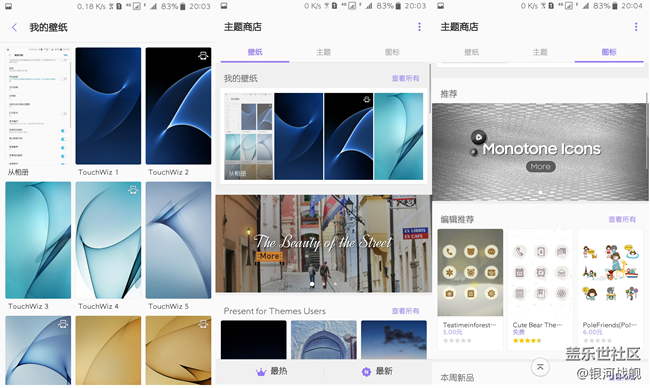Tap the 免费 label under Cute Bear The…
The width and height of the screenshot is (650, 388).
[519, 332]
